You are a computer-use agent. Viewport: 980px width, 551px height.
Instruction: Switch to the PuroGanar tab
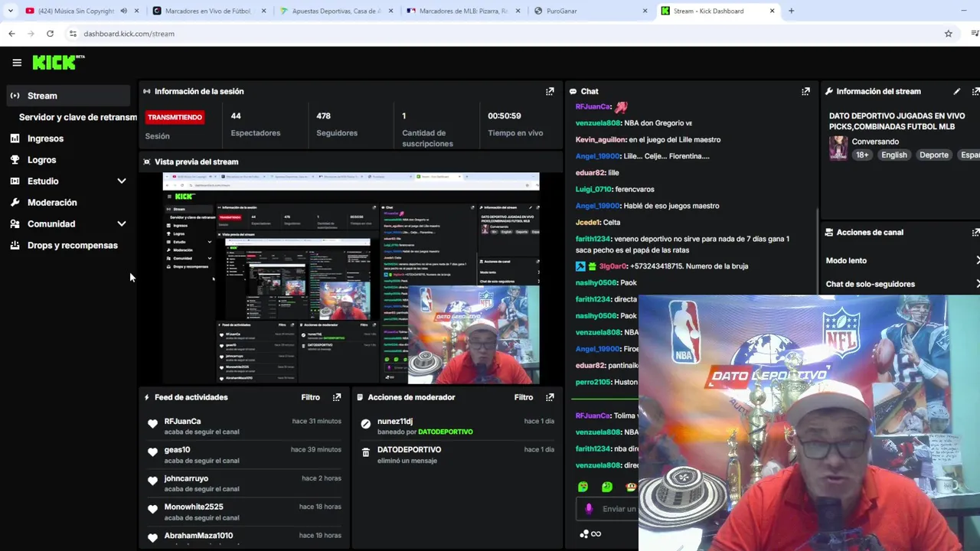pos(590,11)
